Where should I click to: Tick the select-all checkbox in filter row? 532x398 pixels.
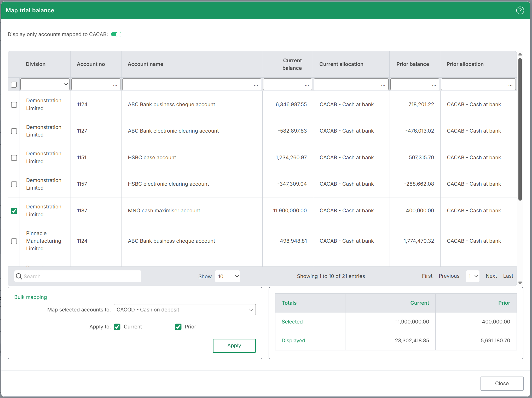pyautogui.click(x=14, y=85)
